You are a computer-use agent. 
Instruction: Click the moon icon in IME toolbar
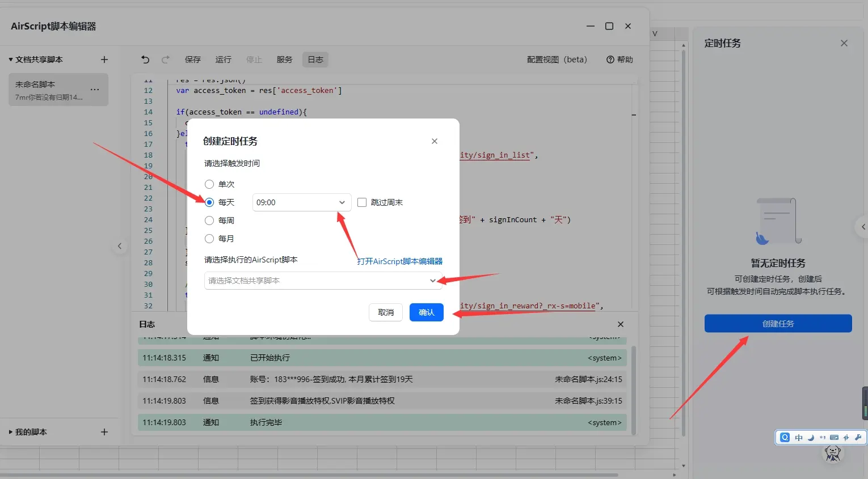pos(811,438)
